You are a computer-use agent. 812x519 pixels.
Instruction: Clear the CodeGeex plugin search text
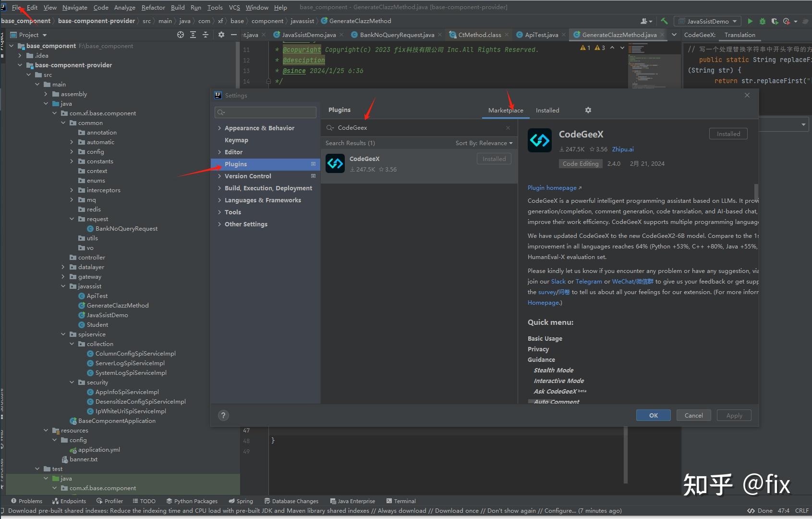pyautogui.click(x=508, y=128)
